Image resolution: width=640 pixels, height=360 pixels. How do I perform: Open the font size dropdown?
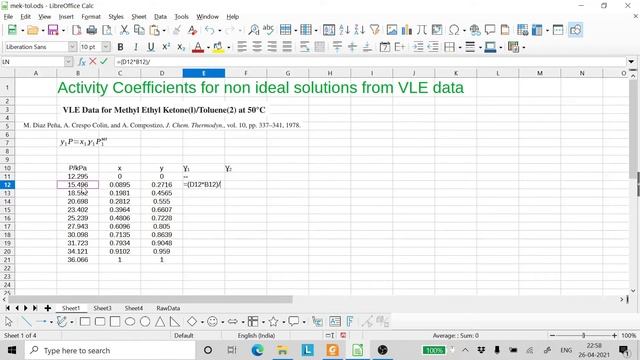106,47
